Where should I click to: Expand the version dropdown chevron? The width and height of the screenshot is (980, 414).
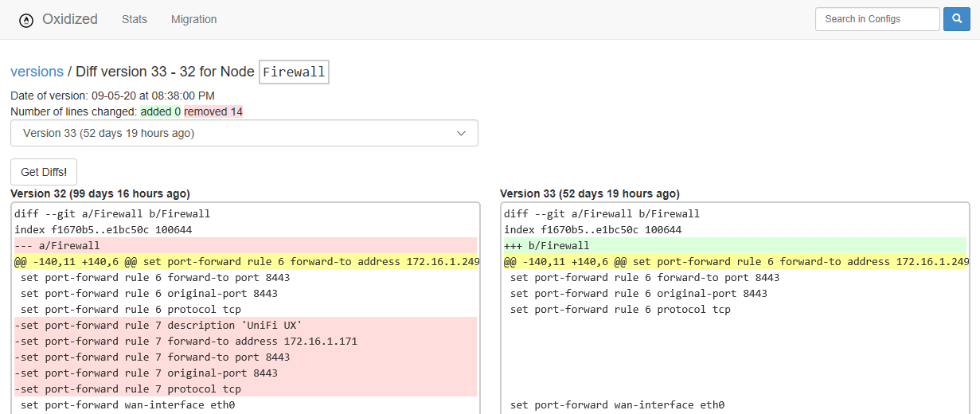[461, 133]
